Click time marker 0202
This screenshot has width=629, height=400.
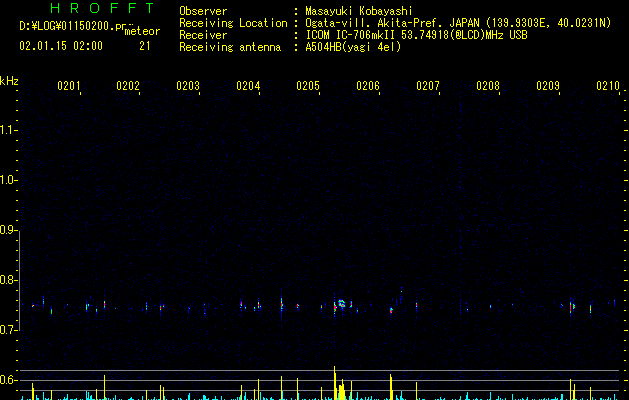click(x=128, y=85)
